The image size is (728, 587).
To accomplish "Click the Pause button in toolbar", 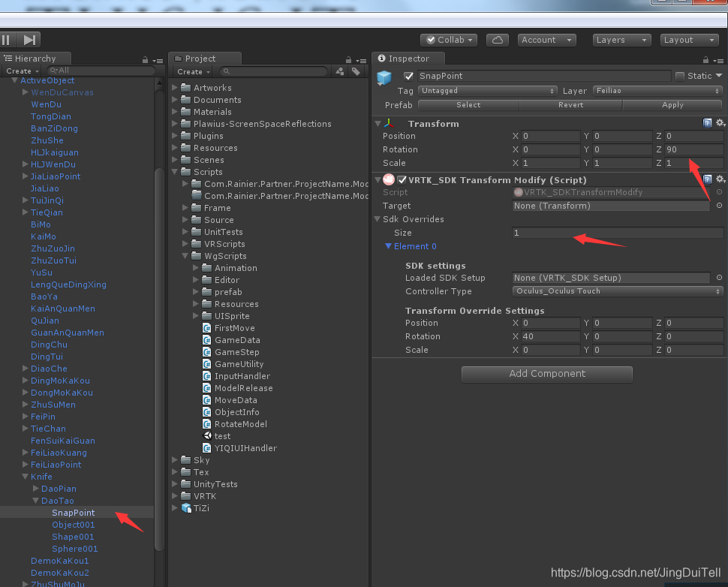I will tap(7, 40).
